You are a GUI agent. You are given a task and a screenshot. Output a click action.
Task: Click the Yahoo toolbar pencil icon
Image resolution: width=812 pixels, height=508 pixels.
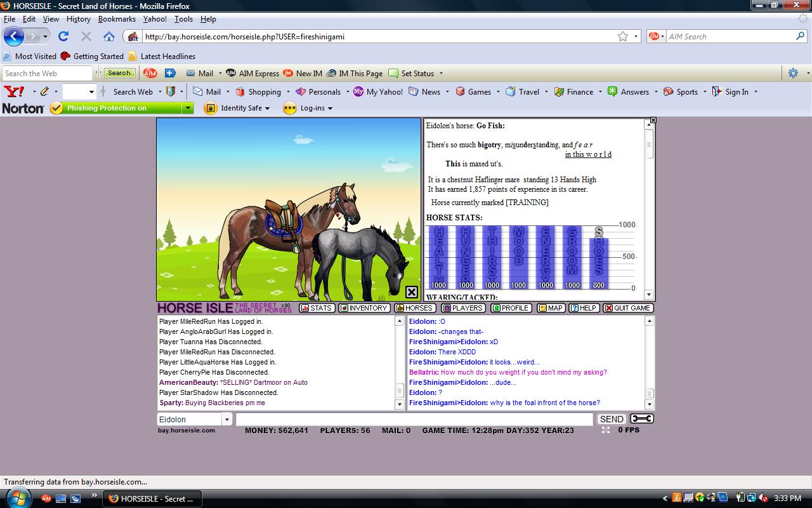point(44,91)
